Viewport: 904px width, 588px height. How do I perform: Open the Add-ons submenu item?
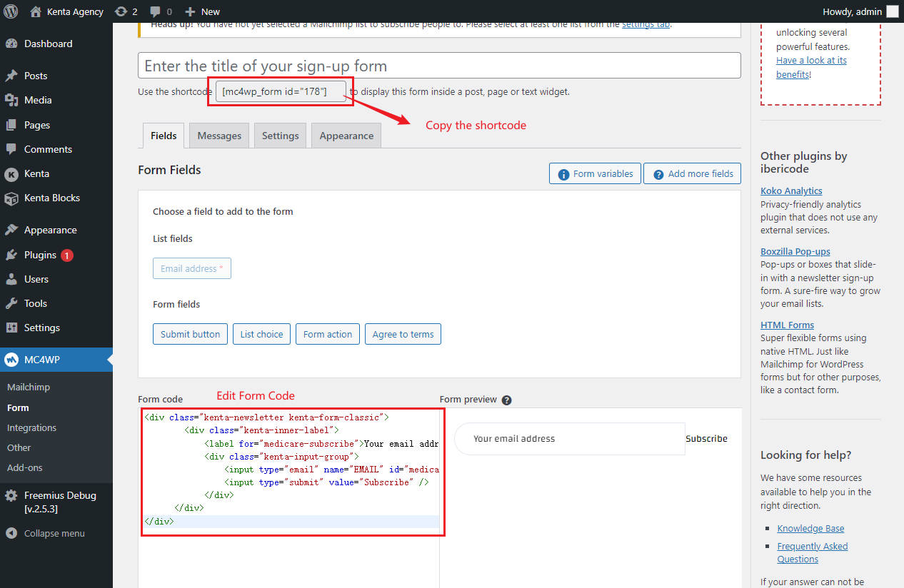[x=25, y=467]
